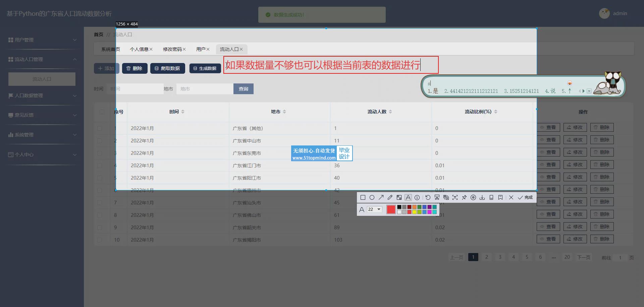Viewport: 644px width, 307px height.
Task: Close the 流动人口 tab
Action: (x=241, y=49)
